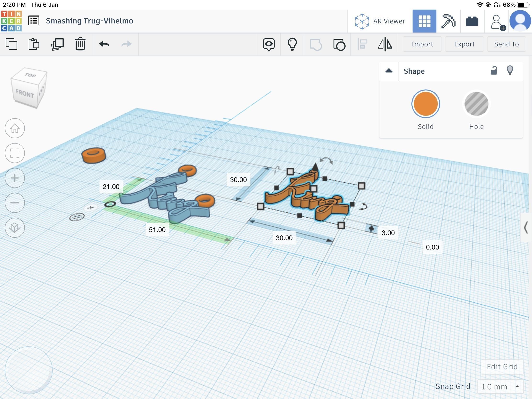Open the design list menu icon

tap(34, 21)
